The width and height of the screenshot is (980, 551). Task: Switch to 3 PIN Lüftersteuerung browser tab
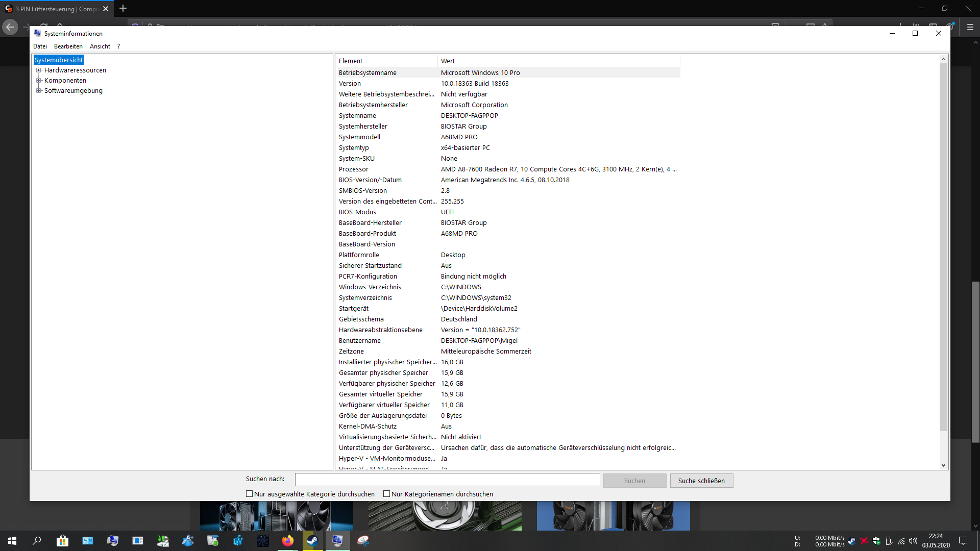[57, 9]
